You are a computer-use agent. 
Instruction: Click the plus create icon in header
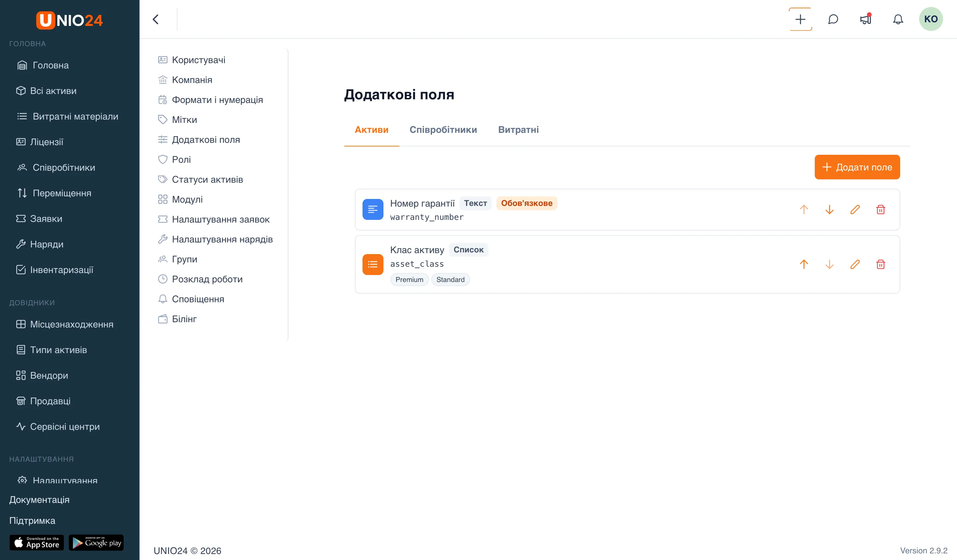coord(800,19)
